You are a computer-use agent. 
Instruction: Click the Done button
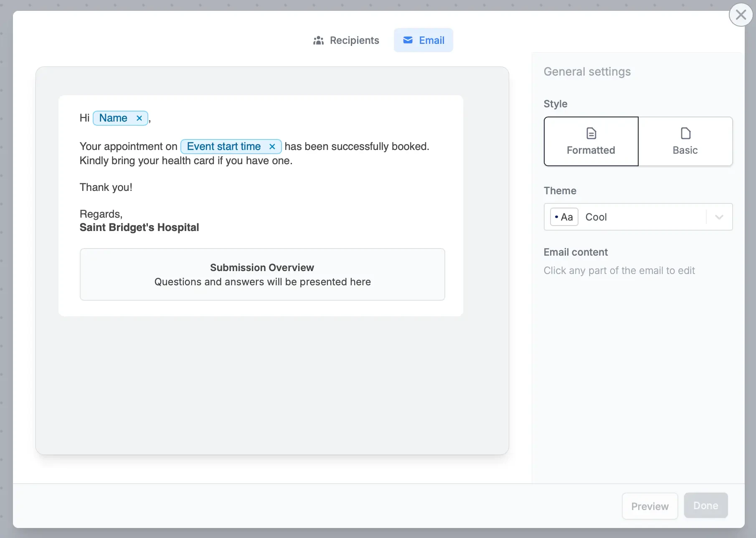[705, 505]
